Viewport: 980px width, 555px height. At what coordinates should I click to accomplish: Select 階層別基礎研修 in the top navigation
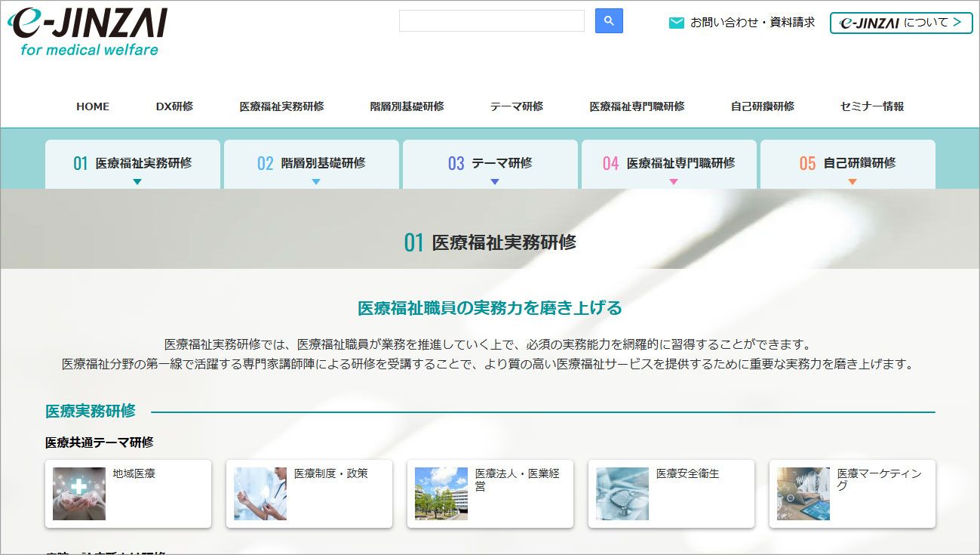(x=407, y=106)
